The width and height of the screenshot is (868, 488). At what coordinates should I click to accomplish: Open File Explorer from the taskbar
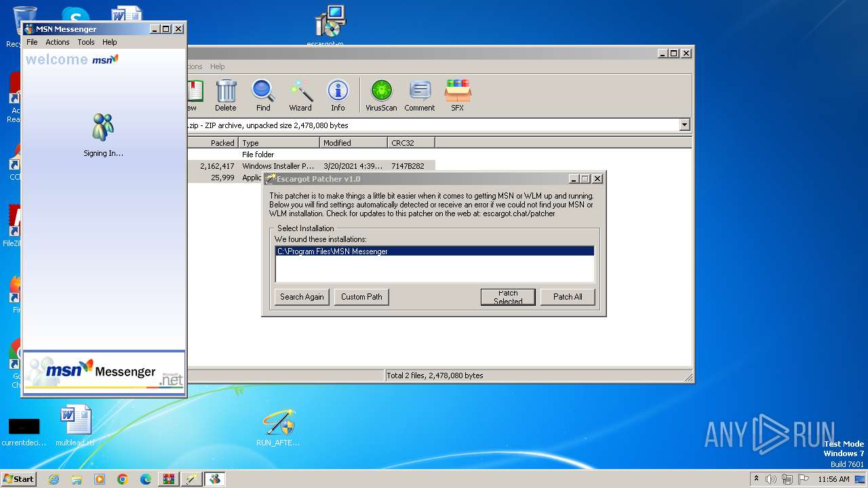pyautogui.click(x=77, y=479)
